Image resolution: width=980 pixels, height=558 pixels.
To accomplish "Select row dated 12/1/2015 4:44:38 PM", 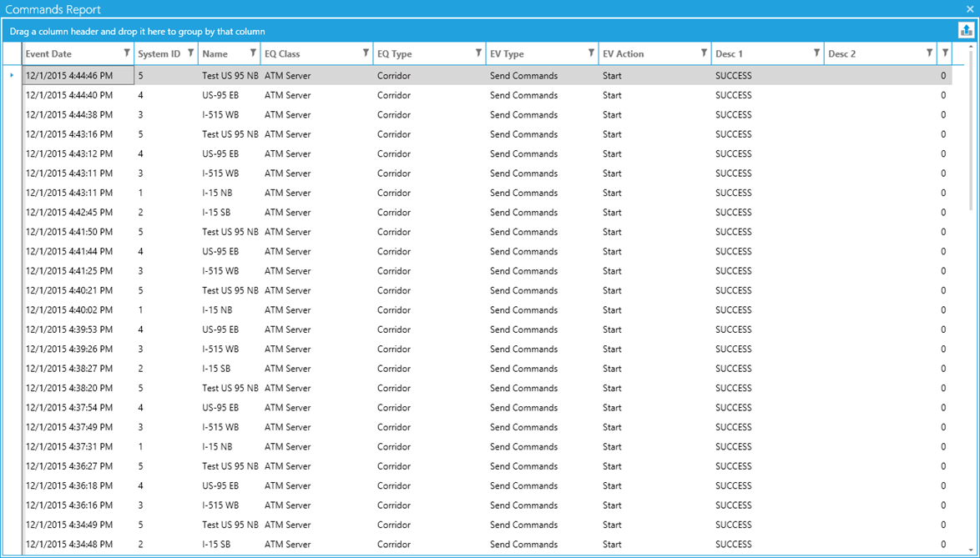I will point(487,115).
